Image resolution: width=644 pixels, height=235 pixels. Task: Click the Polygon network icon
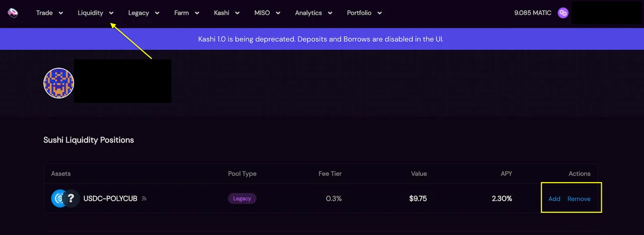pyautogui.click(x=562, y=13)
